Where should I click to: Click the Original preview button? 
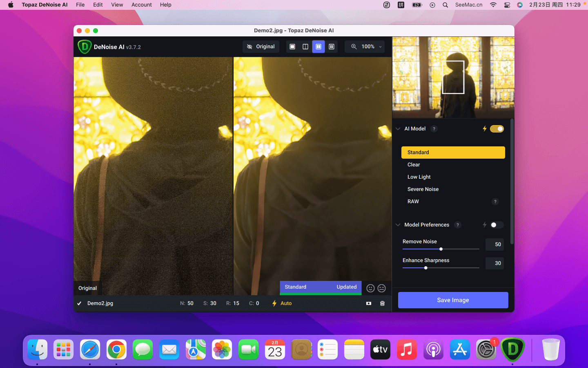pyautogui.click(x=261, y=47)
